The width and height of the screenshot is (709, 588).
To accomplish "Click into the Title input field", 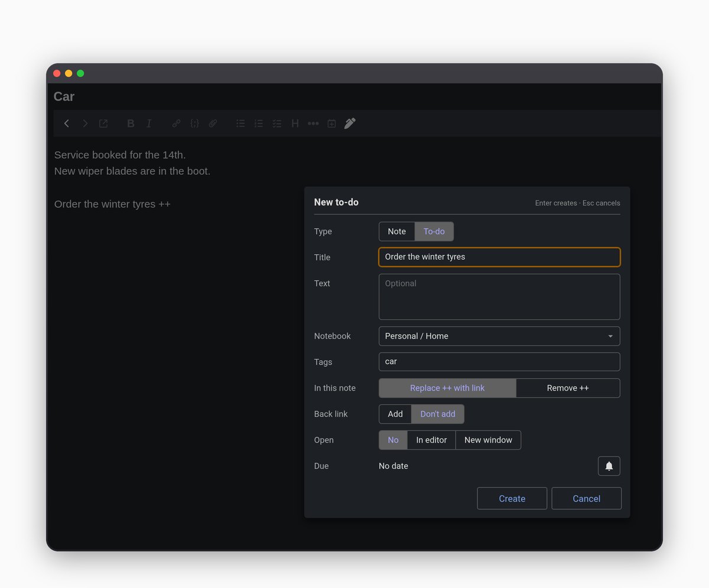I will pyautogui.click(x=499, y=257).
